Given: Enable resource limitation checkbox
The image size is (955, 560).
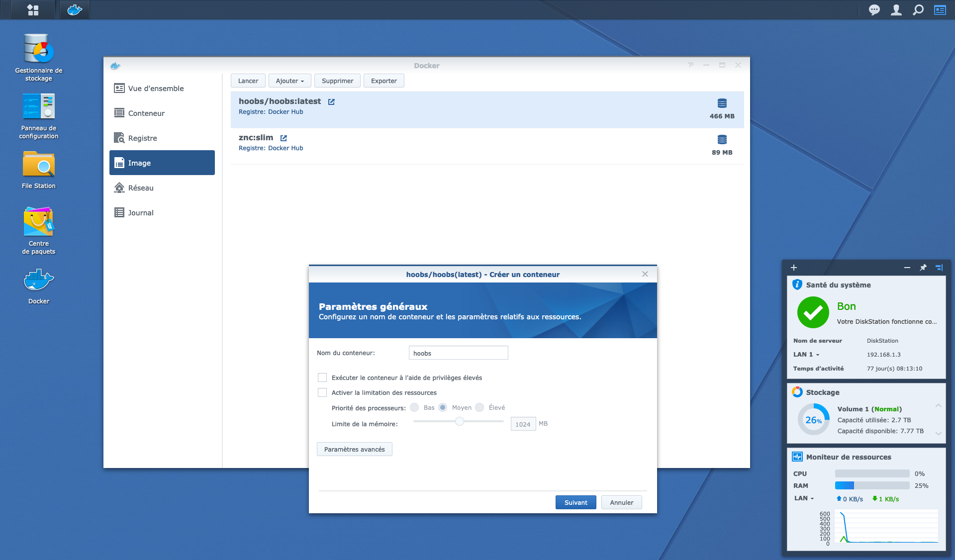Looking at the screenshot, I should click(322, 392).
